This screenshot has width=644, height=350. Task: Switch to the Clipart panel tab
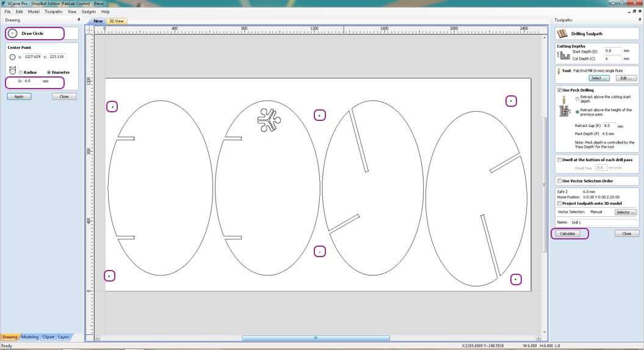[48, 337]
